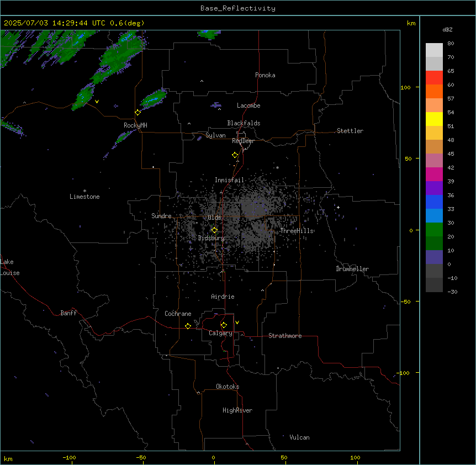The height and width of the screenshot is (465, 476).
Task: Click the yellow diamond marker south of RedDeer
Action: point(235,155)
